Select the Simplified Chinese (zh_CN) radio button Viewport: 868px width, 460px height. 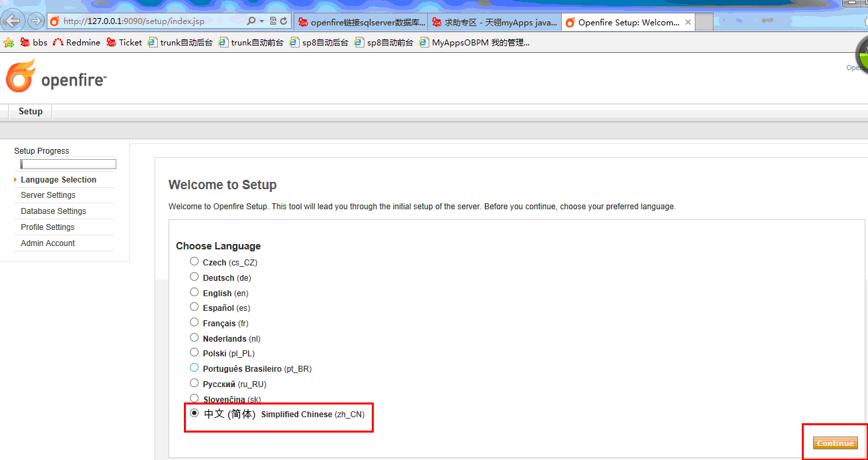click(x=194, y=413)
